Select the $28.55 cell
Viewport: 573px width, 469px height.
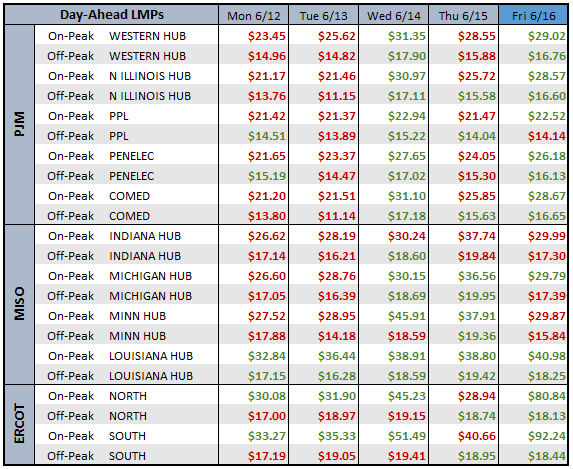[477, 36]
